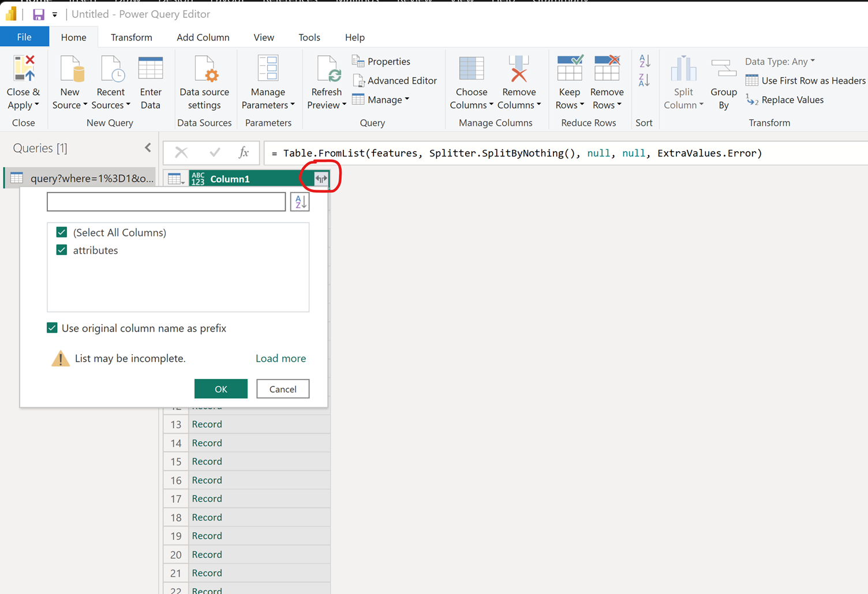Open the Advanced Editor
This screenshot has height=594, width=868.
(395, 80)
